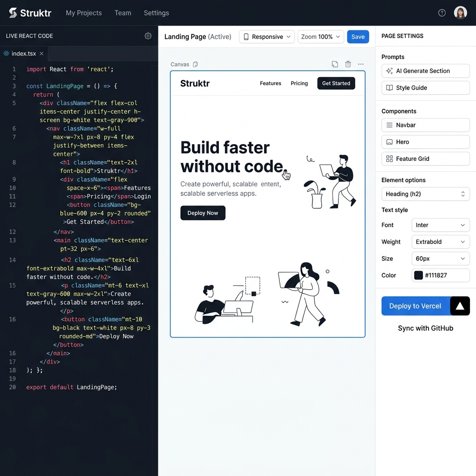Open the Font Inter dropdown

[441, 225]
